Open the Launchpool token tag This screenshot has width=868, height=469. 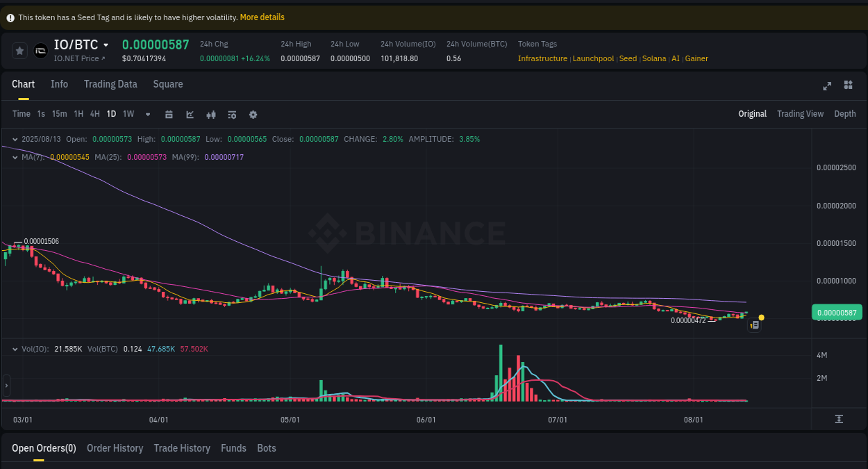click(593, 58)
